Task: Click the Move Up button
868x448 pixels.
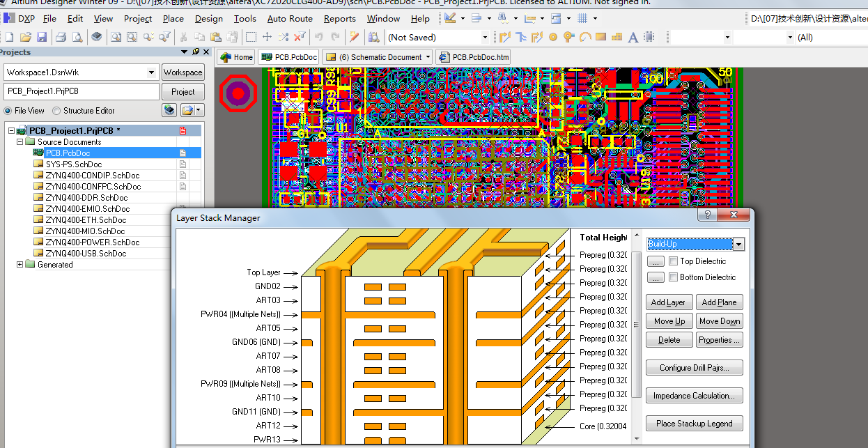Action: click(669, 321)
